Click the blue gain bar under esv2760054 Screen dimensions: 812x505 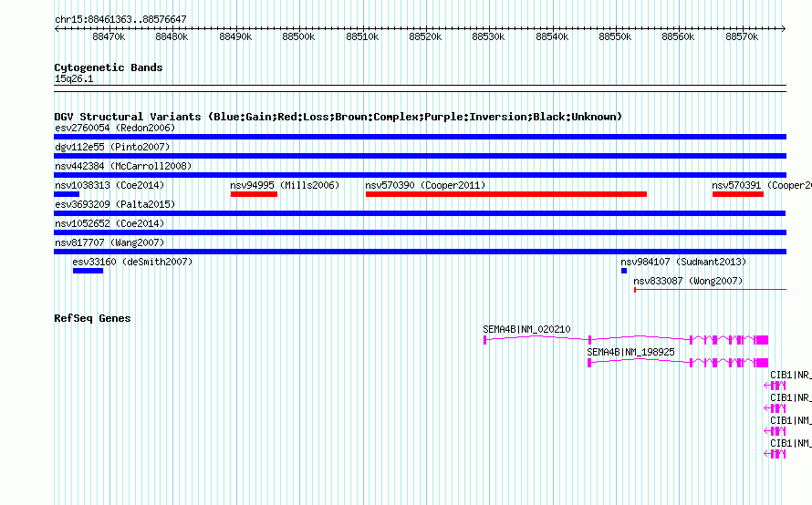tap(420, 137)
